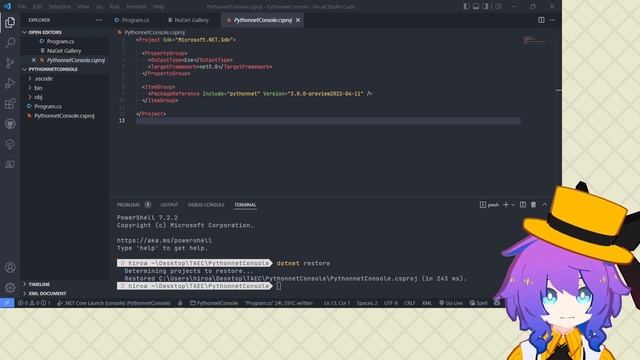The width and height of the screenshot is (640, 360).
Task: Kill terminal with trash icon
Action: (x=533, y=204)
